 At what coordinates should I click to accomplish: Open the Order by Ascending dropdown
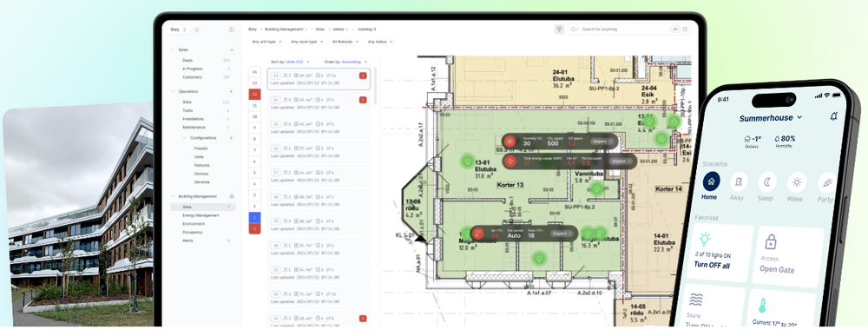(x=345, y=62)
